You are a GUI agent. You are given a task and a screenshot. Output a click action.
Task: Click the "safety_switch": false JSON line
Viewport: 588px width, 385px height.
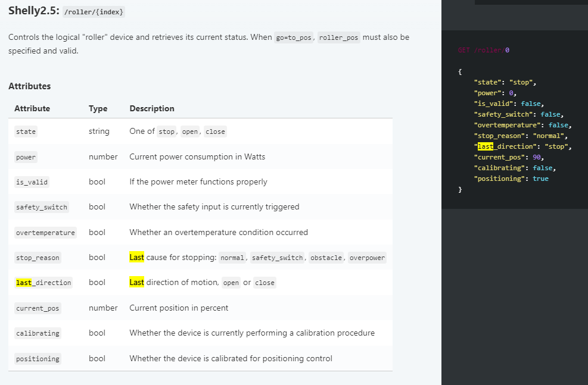[519, 115]
